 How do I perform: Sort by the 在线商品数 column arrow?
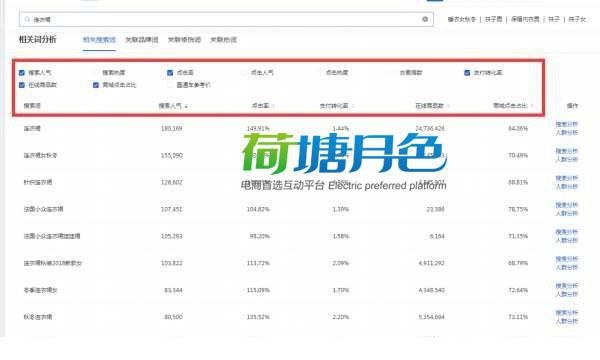447,106
